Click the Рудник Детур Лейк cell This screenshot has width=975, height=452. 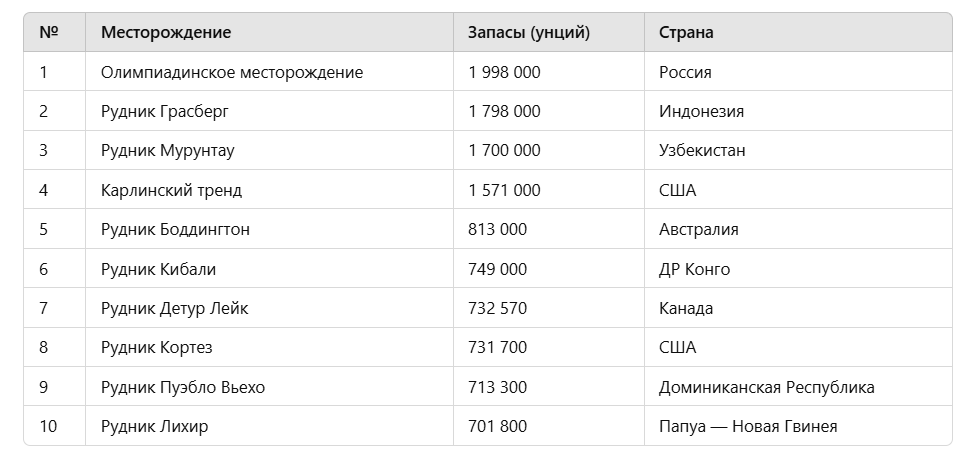174,308
